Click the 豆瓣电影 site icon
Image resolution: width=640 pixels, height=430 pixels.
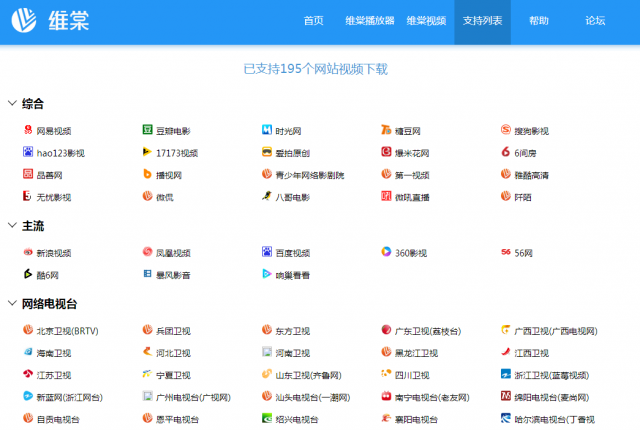point(147,130)
